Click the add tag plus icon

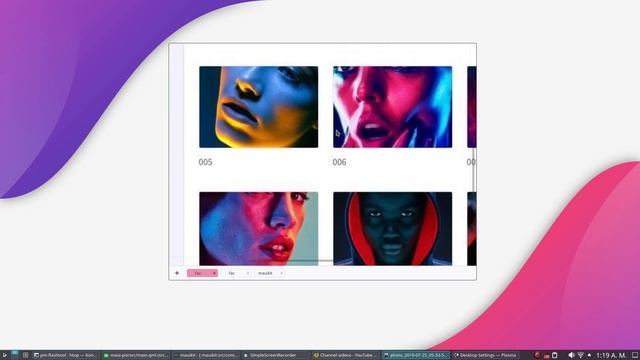[x=177, y=273]
